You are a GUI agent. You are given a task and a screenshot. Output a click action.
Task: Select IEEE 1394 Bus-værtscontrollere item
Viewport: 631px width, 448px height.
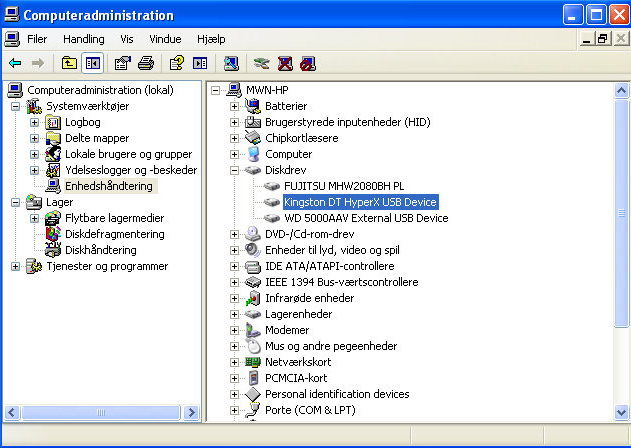click(342, 282)
